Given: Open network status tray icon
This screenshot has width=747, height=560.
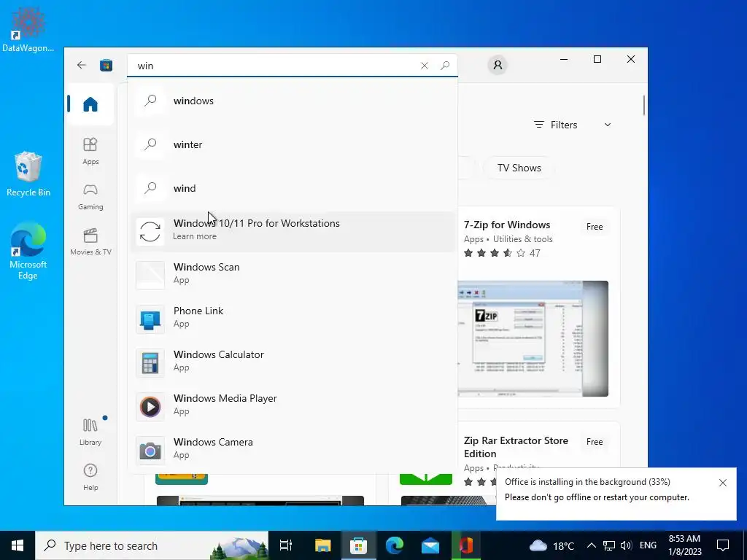Looking at the screenshot, I should pos(609,545).
